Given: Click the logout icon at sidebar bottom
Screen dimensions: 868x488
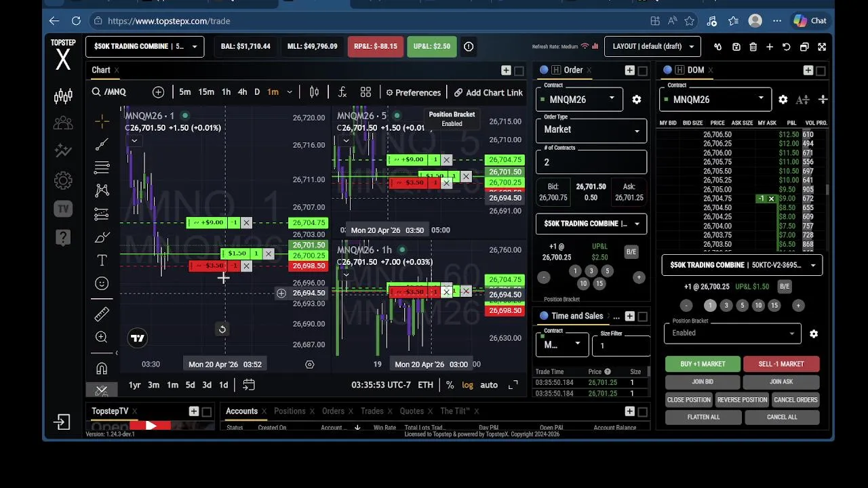Looking at the screenshot, I should [62, 422].
